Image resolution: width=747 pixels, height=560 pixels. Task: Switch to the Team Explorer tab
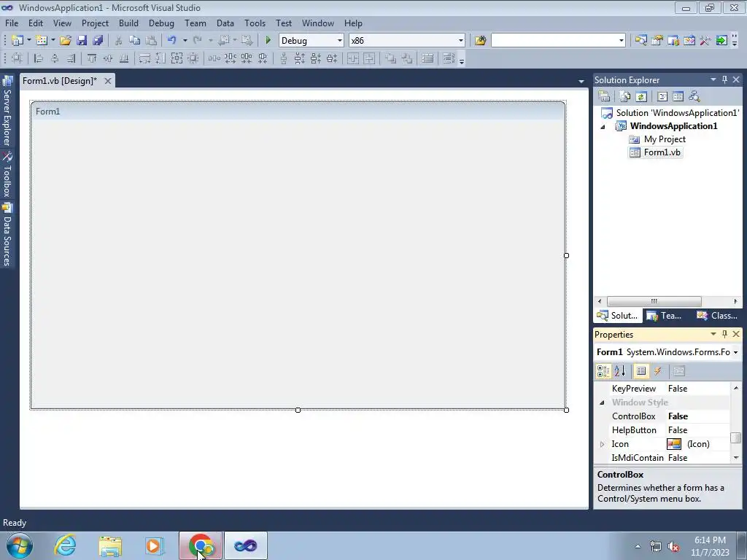pos(664,315)
